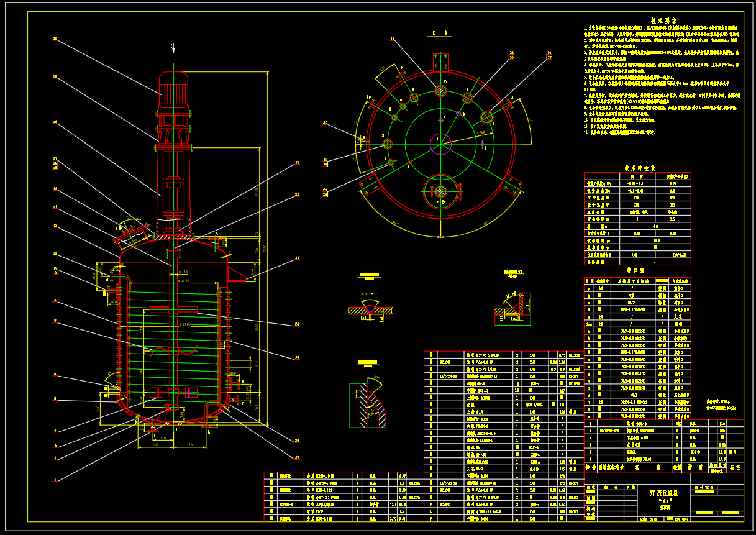
Task: Select the downward view-direction arrow above the motor
Action: pos(173,48)
